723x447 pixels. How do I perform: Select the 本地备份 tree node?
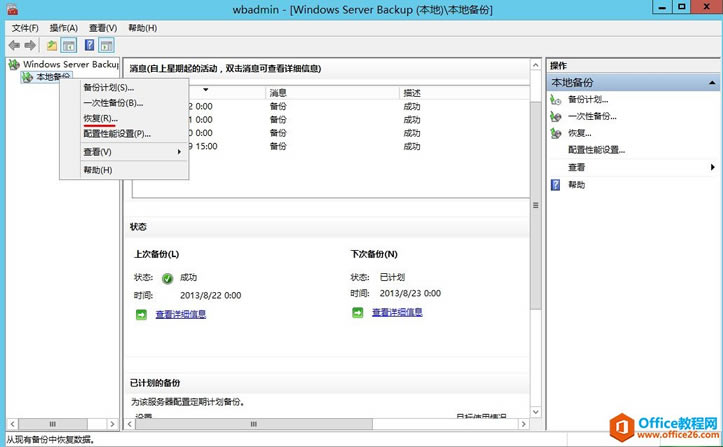[x=53, y=77]
